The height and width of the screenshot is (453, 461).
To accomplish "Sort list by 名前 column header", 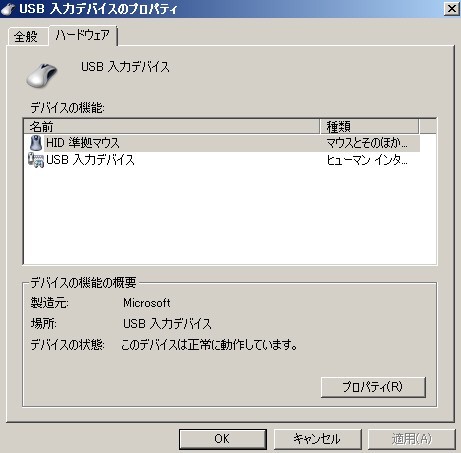I will tap(172, 126).
